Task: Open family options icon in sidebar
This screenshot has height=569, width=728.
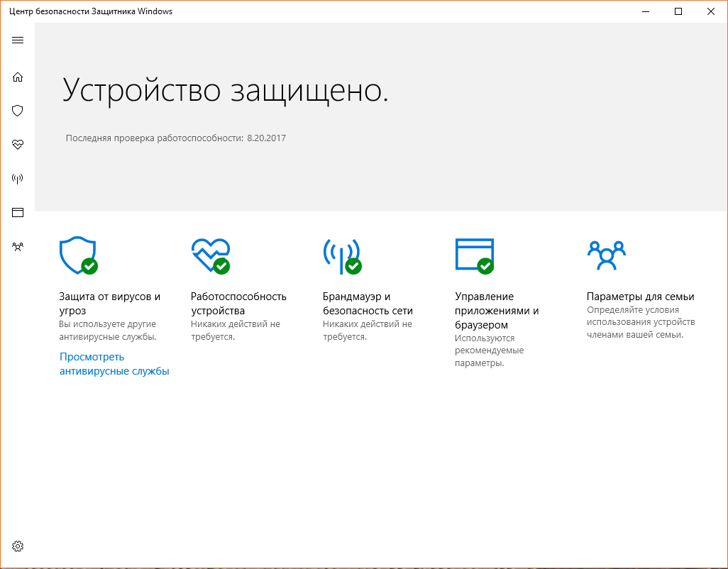Action: pos(18,246)
